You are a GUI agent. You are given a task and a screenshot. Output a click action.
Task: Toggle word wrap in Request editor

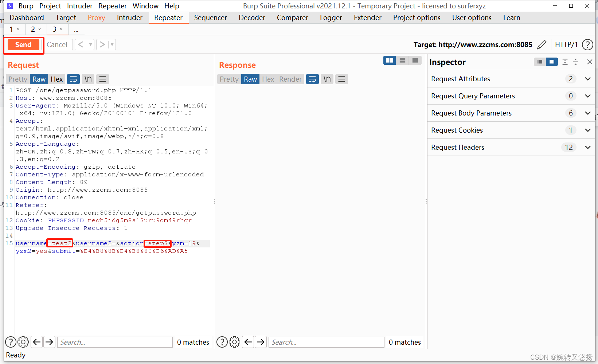coord(73,79)
